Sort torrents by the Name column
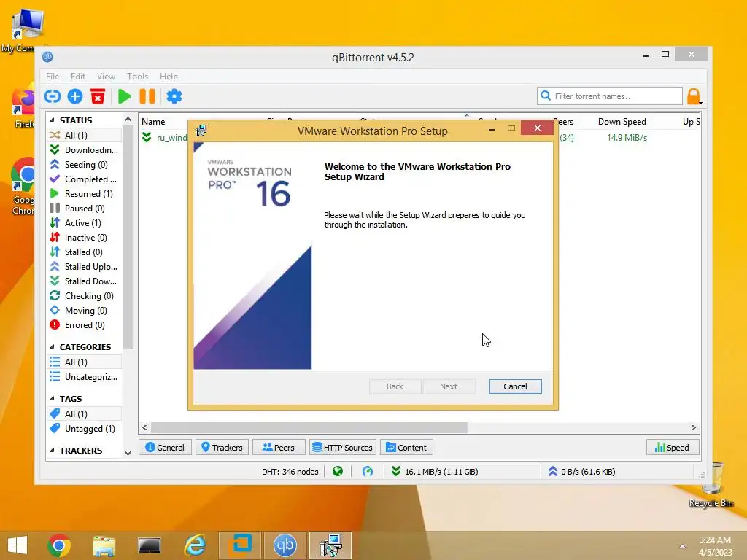 (x=153, y=122)
